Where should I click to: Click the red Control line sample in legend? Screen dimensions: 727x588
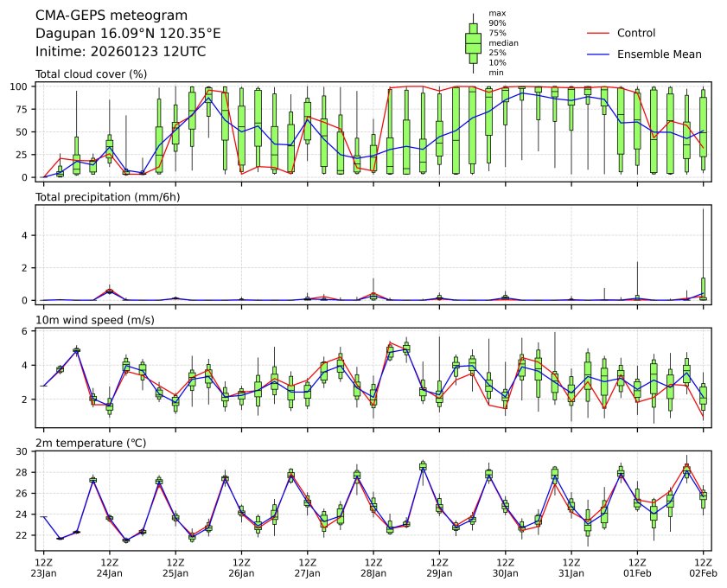point(599,34)
